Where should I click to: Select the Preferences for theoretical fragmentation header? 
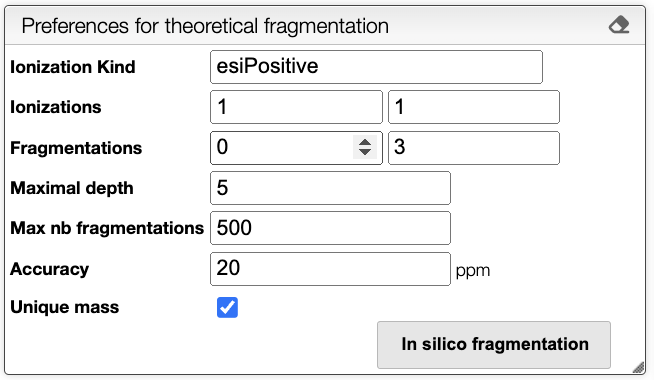(205, 26)
